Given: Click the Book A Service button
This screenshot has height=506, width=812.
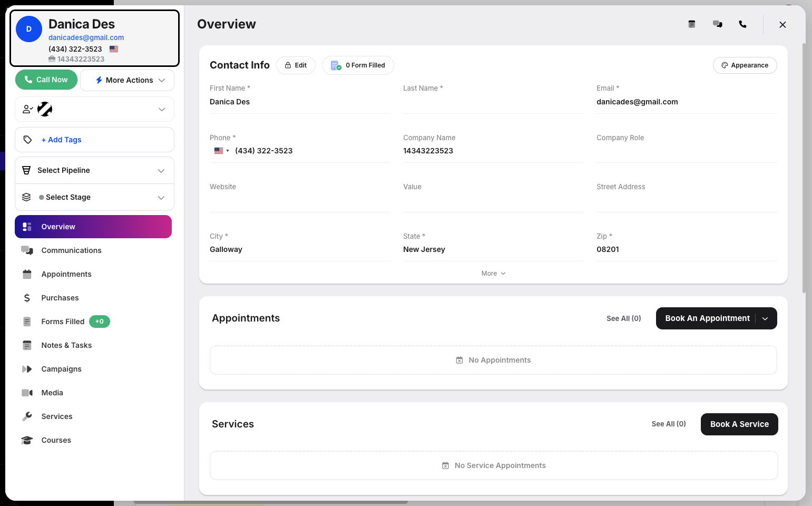Looking at the screenshot, I should 739,424.
